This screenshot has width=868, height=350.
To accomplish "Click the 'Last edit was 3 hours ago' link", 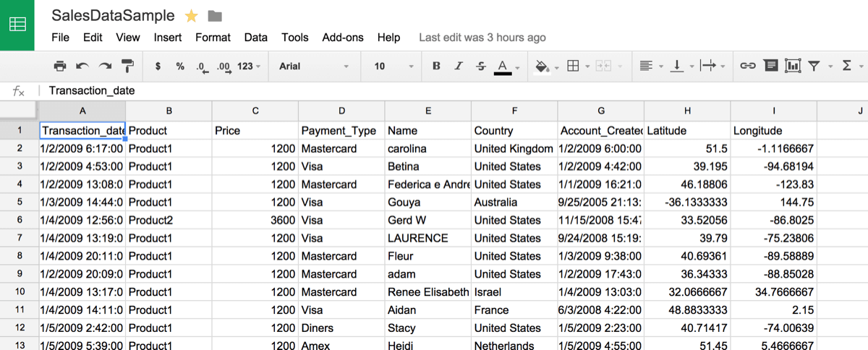I will click(x=482, y=38).
